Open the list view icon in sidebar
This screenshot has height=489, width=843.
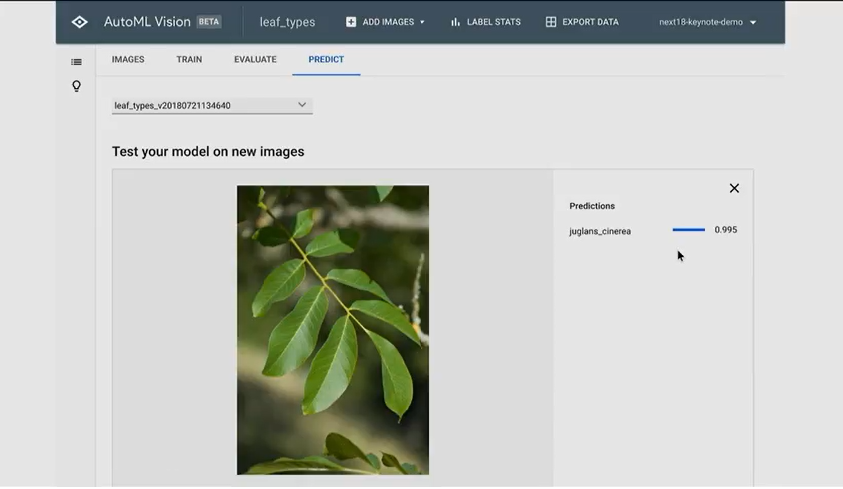click(x=76, y=62)
